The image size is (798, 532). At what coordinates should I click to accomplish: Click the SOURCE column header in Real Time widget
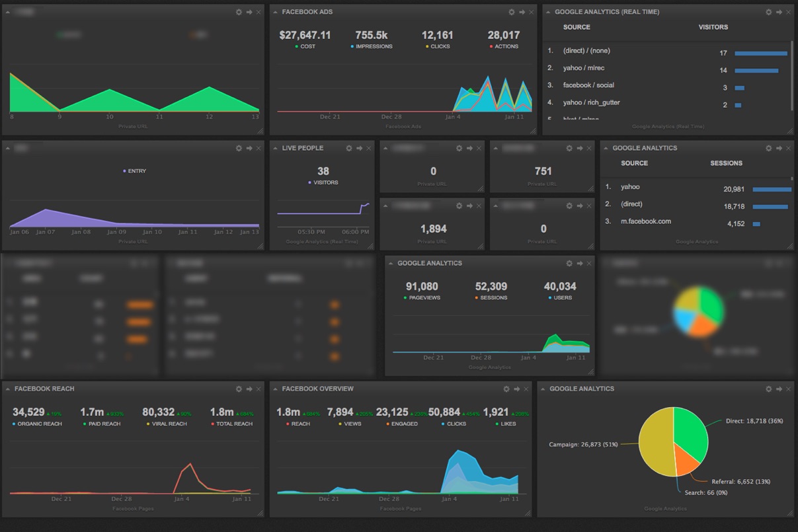pos(577,27)
